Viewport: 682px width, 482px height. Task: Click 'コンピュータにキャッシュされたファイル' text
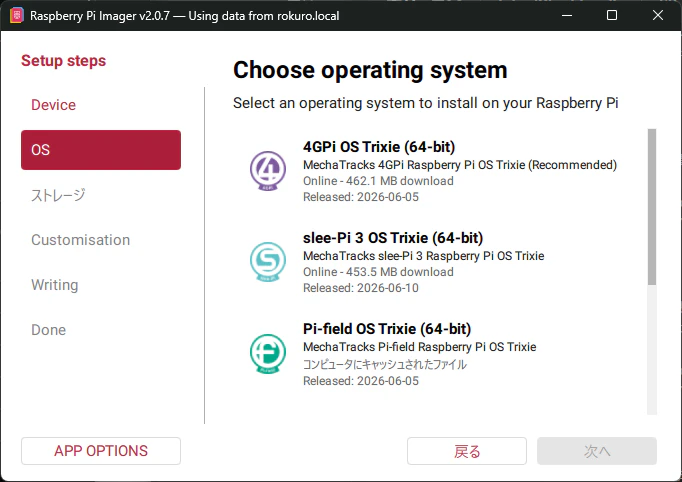(385, 364)
